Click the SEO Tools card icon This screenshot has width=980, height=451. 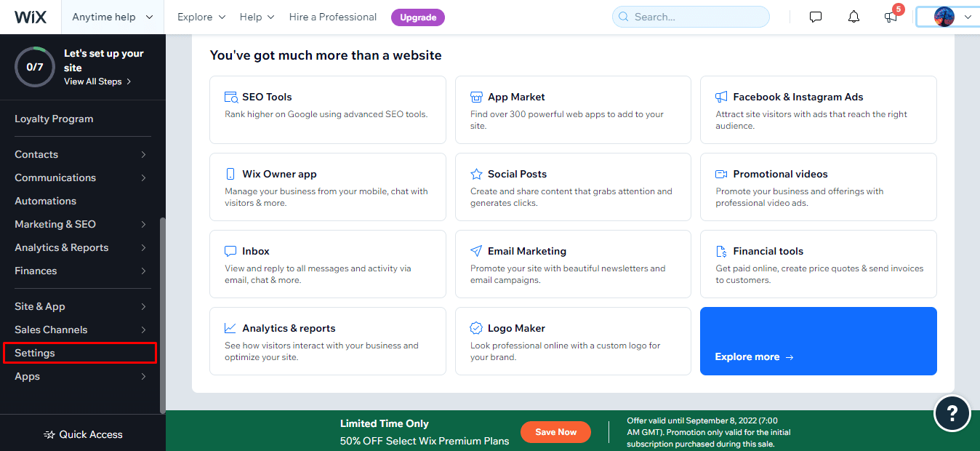point(231,97)
